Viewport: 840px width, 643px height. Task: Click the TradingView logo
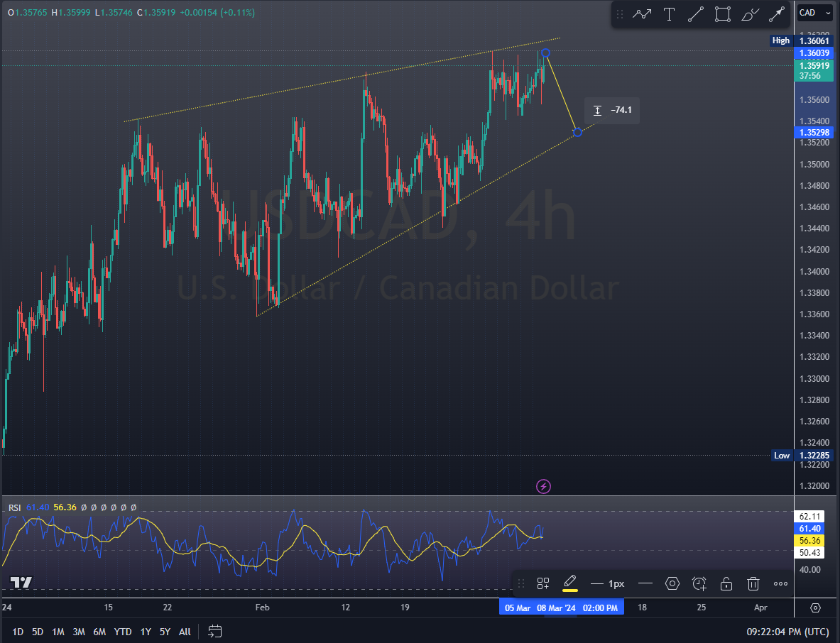[21, 582]
